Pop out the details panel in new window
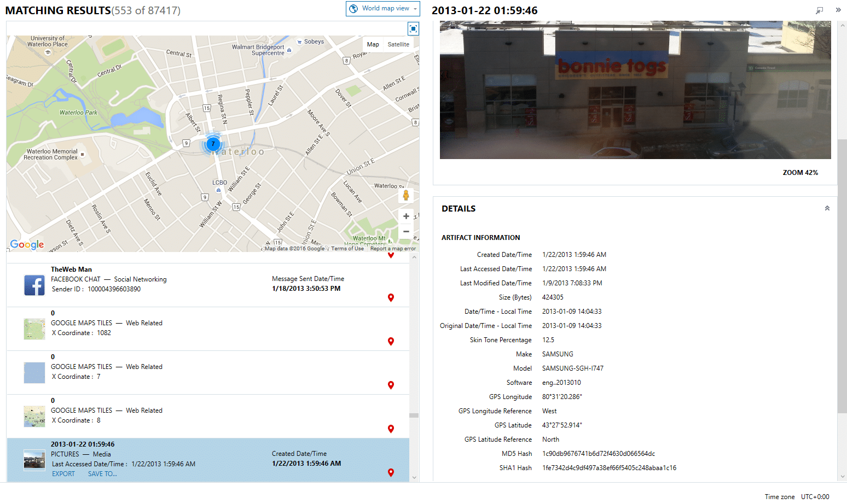 819,10
